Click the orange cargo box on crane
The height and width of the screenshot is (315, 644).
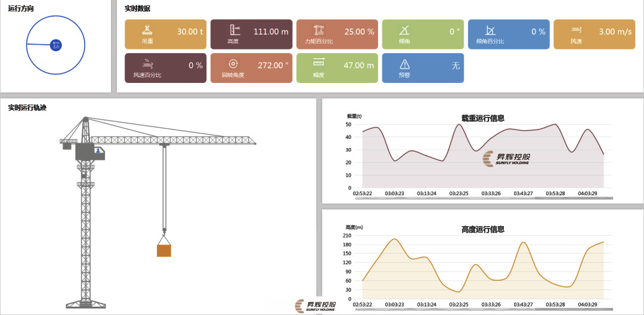[x=163, y=250]
